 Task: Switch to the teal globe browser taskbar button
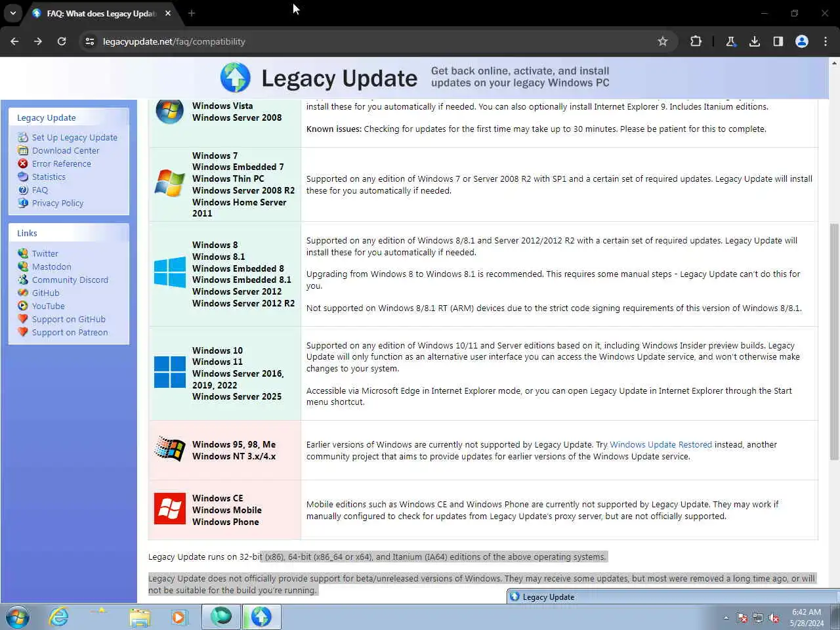pyautogui.click(x=221, y=617)
